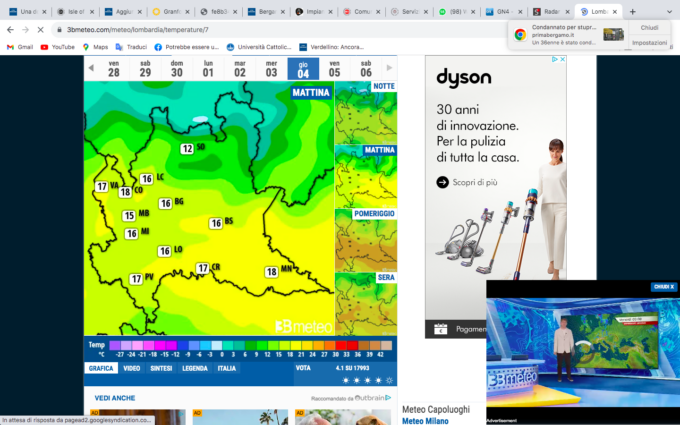This screenshot has width=680, height=425.
Task: Open the Gmail bookmark
Action: pyautogui.click(x=20, y=47)
